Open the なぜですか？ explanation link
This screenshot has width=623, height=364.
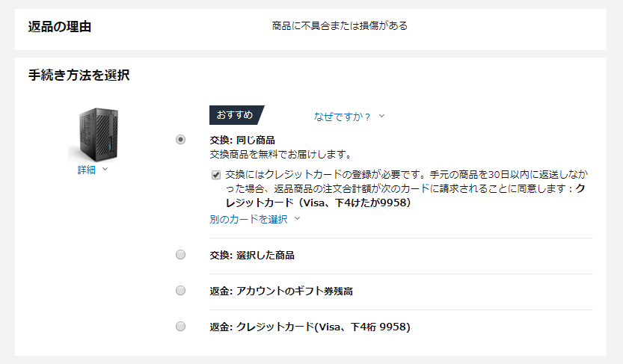[343, 116]
